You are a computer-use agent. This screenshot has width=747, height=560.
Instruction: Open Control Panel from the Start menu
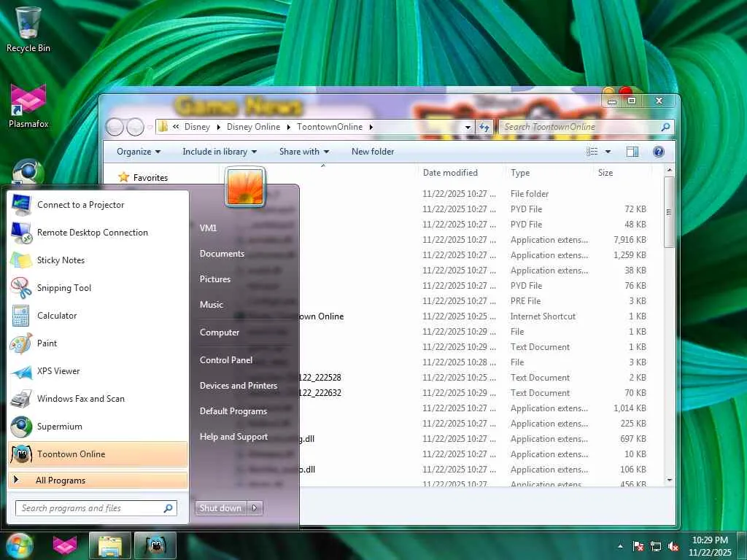coord(226,360)
